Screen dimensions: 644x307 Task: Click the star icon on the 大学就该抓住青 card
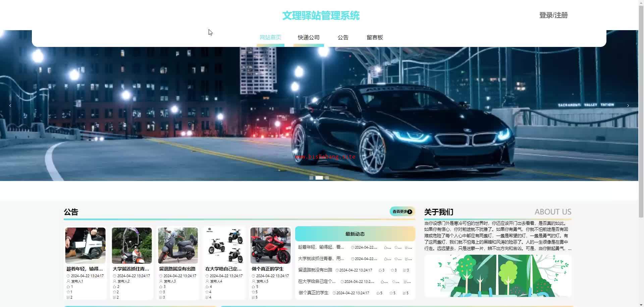(114, 292)
